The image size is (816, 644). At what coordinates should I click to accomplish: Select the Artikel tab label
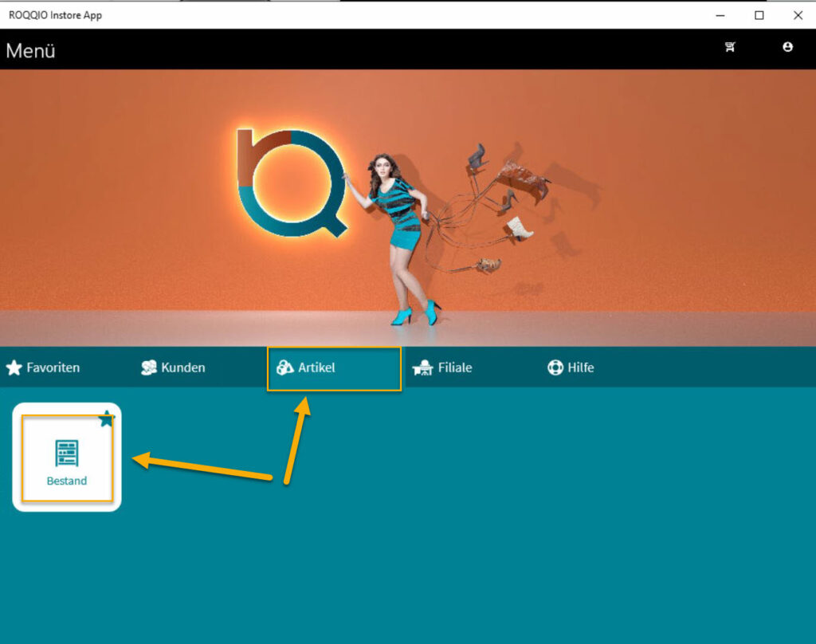click(x=316, y=367)
